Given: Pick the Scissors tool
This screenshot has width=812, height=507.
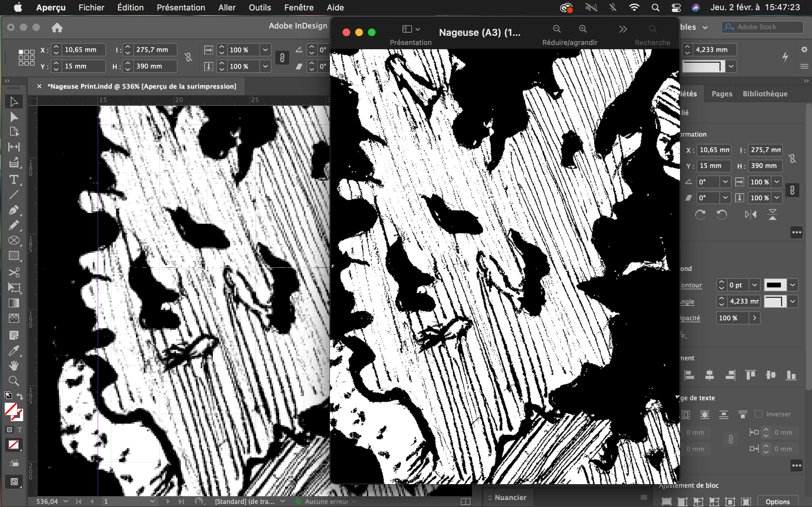Looking at the screenshot, I should point(14,272).
